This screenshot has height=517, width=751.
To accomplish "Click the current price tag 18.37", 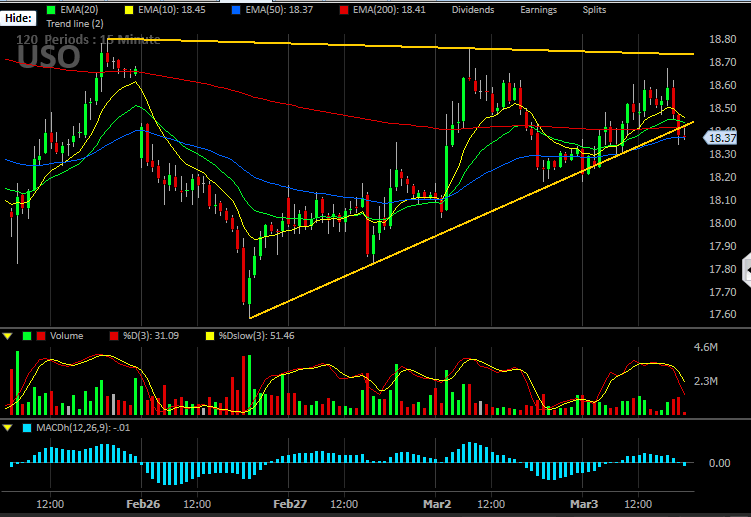I will point(720,138).
